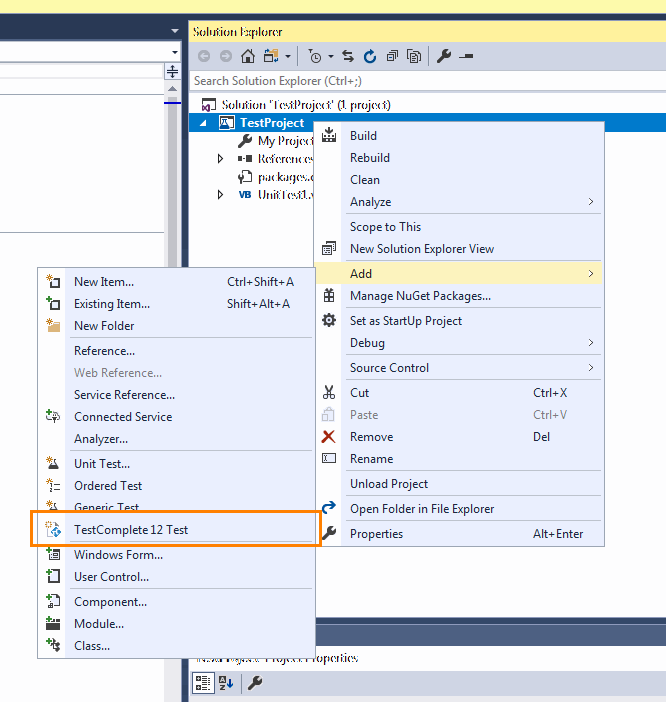
Task: Click New Item in the Add submenu
Action: (104, 282)
